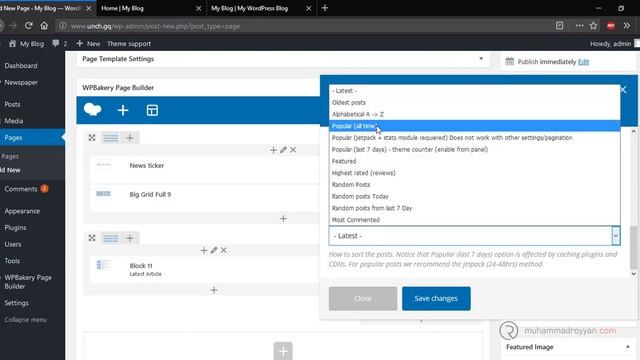Select the Random Posts option
This screenshot has height=360, width=640.
click(x=474, y=184)
